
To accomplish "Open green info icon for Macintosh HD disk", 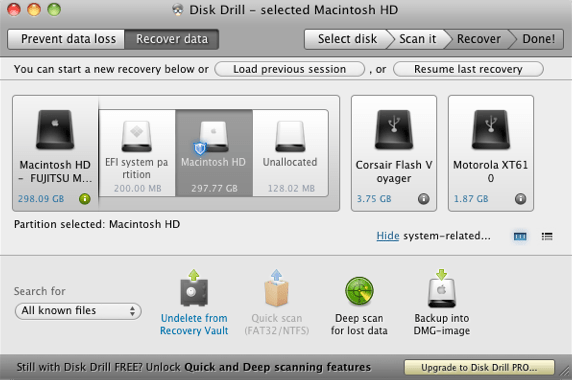I will coord(85,199).
